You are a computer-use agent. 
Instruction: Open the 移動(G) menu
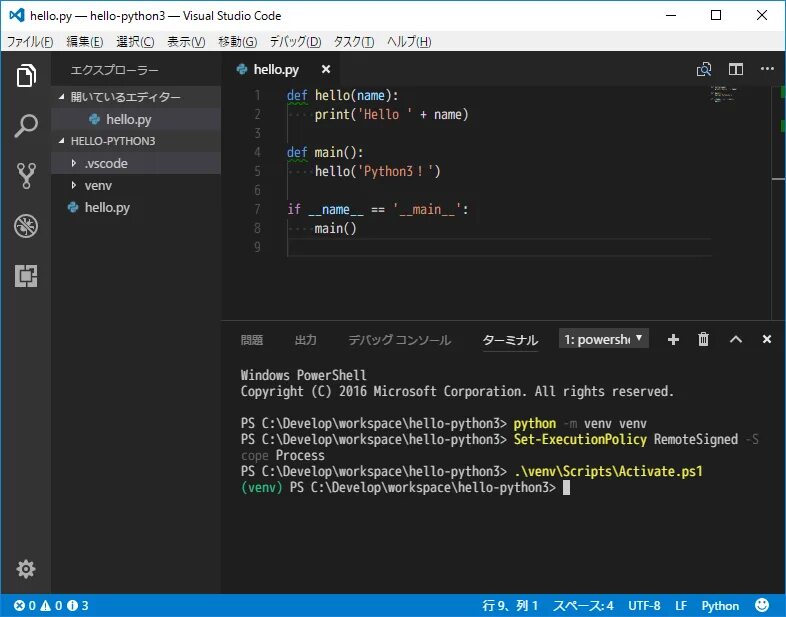tap(238, 42)
